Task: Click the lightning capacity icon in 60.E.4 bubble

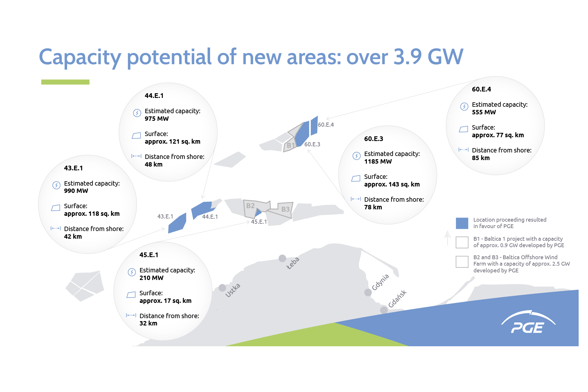Action: click(x=464, y=106)
